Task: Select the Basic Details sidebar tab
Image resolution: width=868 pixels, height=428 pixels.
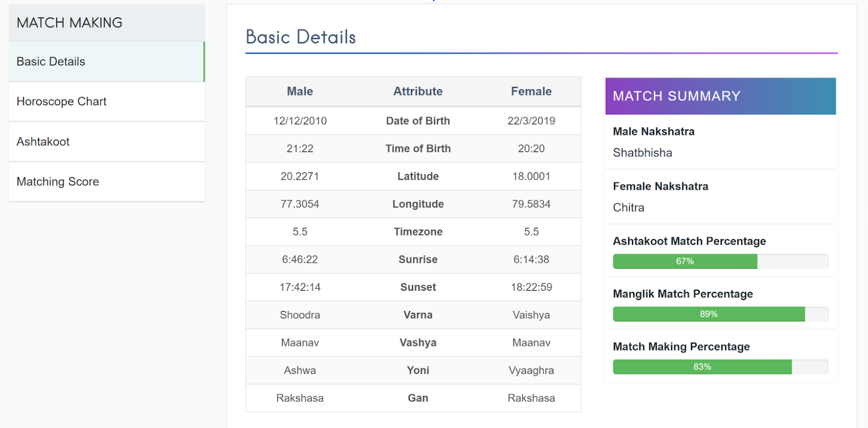Action: (x=51, y=62)
